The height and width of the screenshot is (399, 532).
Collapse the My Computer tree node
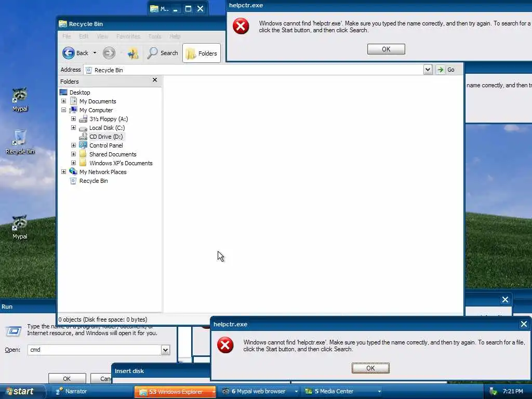point(63,110)
